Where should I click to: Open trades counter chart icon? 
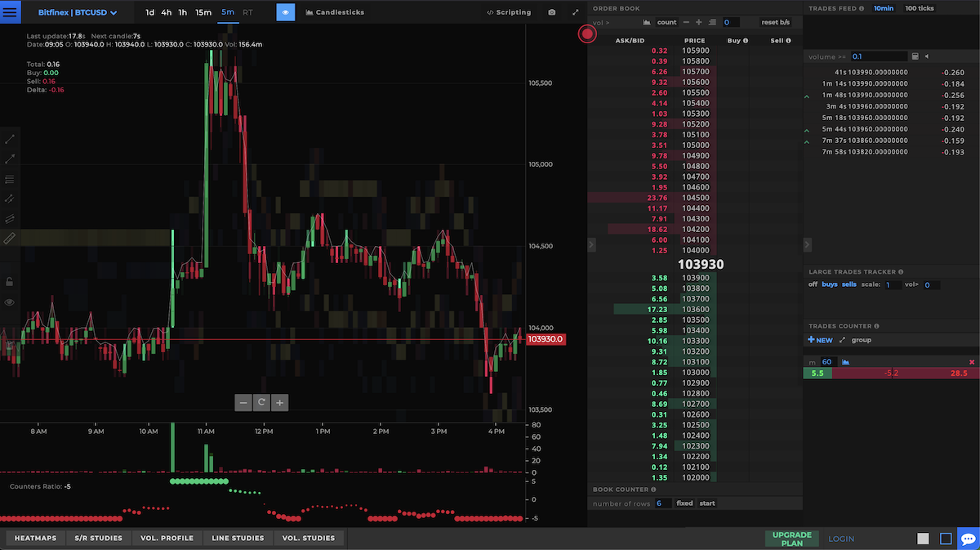pos(845,361)
